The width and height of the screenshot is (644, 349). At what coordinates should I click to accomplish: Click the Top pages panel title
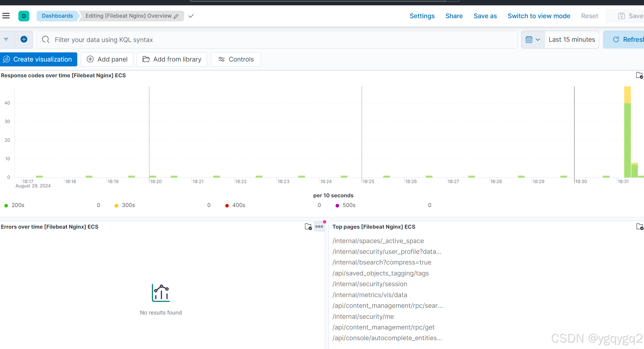pos(374,227)
